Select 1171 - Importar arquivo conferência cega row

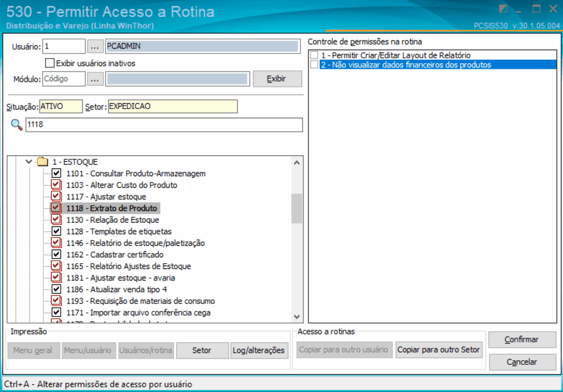pyautogui.click(x=139, y=312)
